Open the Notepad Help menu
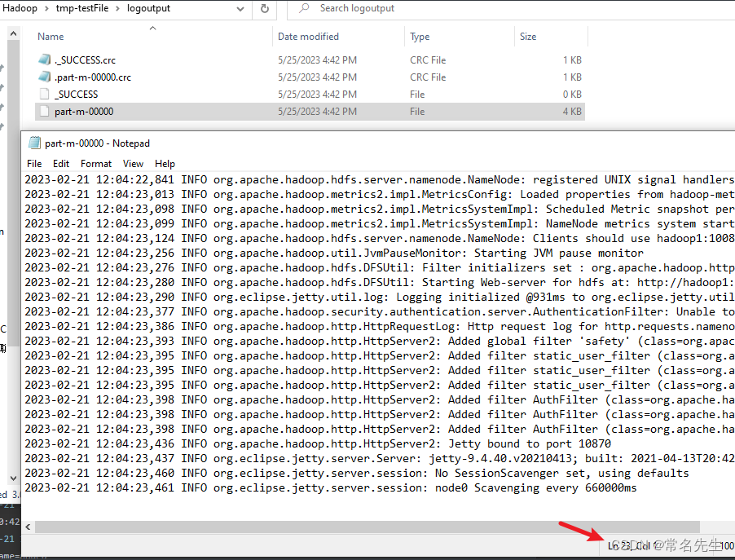 tap(165, 164)
